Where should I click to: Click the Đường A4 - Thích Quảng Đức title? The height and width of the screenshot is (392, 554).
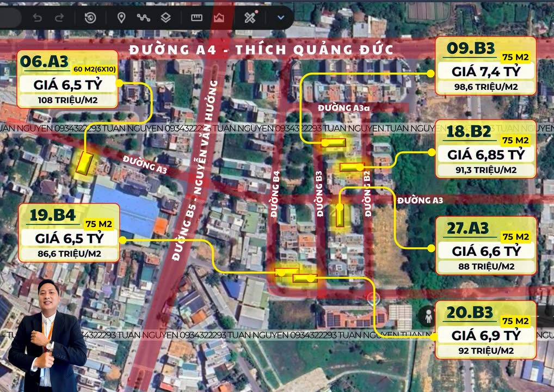pyautogui.click(x=261, y=50)
